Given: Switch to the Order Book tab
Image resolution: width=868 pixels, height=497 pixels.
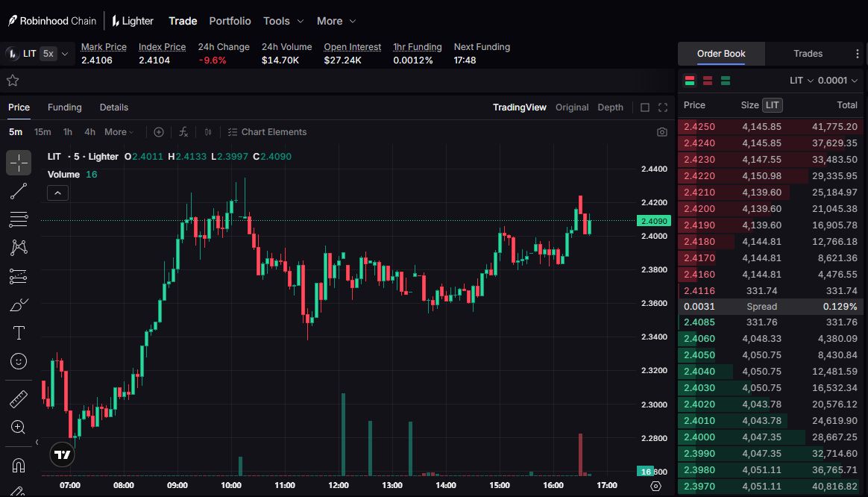Looking at the screenshot, I should tap(721, 54).
